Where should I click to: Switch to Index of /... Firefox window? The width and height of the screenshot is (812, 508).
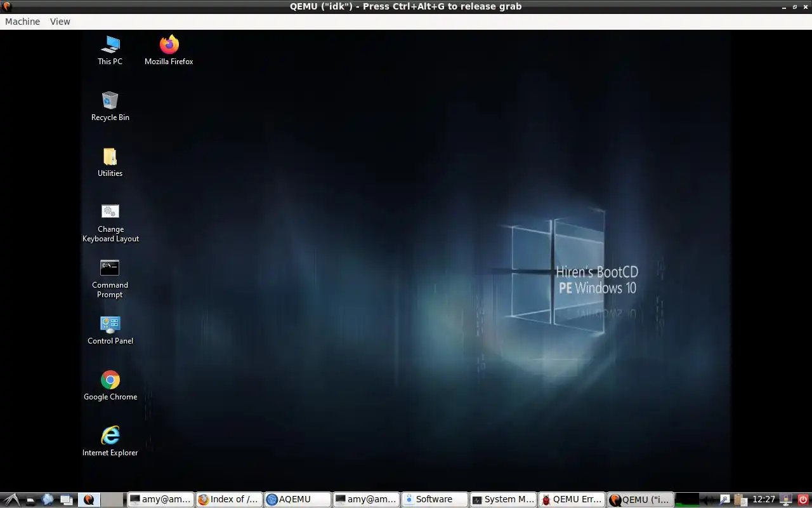pos(228,500)
